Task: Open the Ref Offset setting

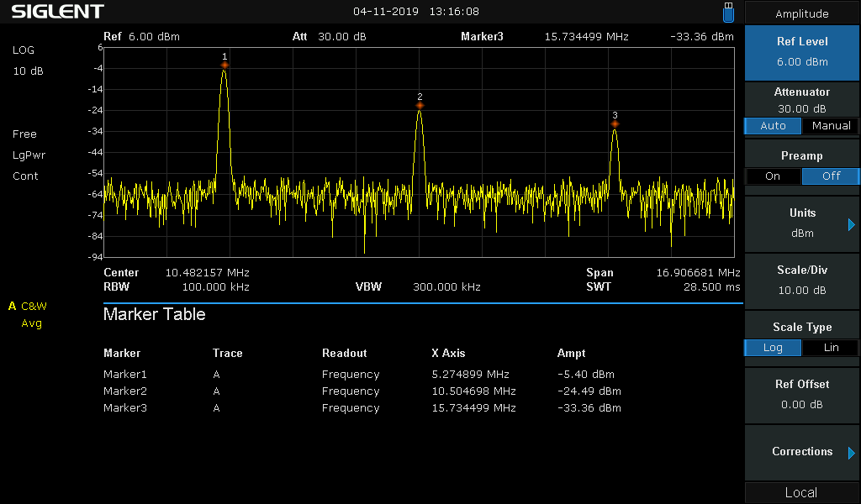Action: click(802, 394)
